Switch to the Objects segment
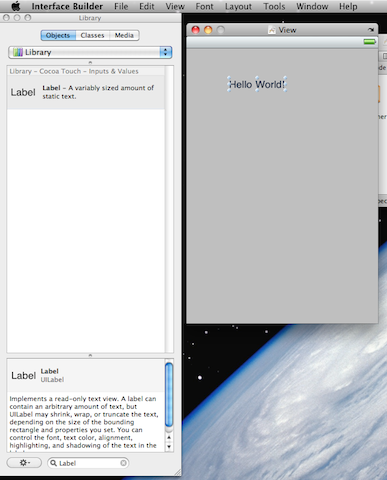Screen dimensions: 387x480 click(58, 35)
